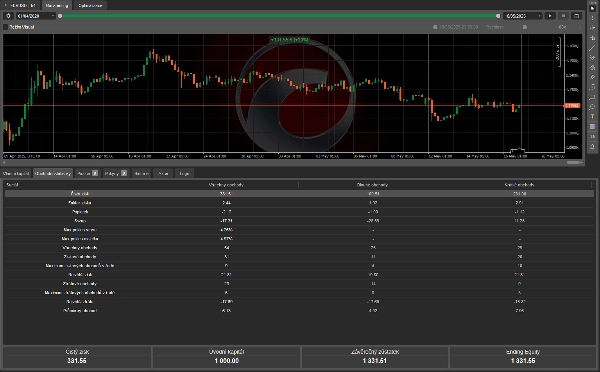Select the crosshair tool in right toolbar
Viewport: 600px width, 372px height.
tap(592, 18)
